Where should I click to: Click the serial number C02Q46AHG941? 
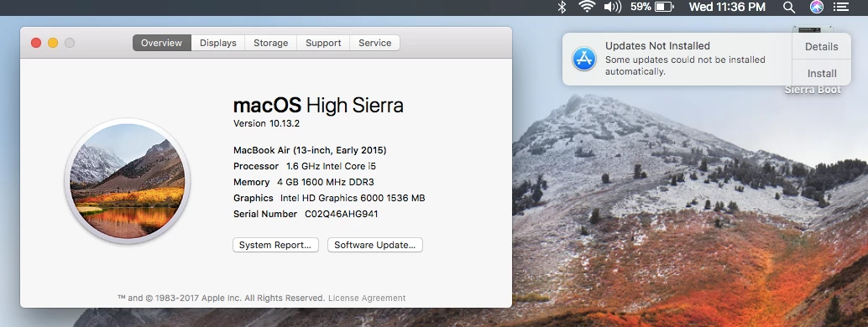click(342, 214)
